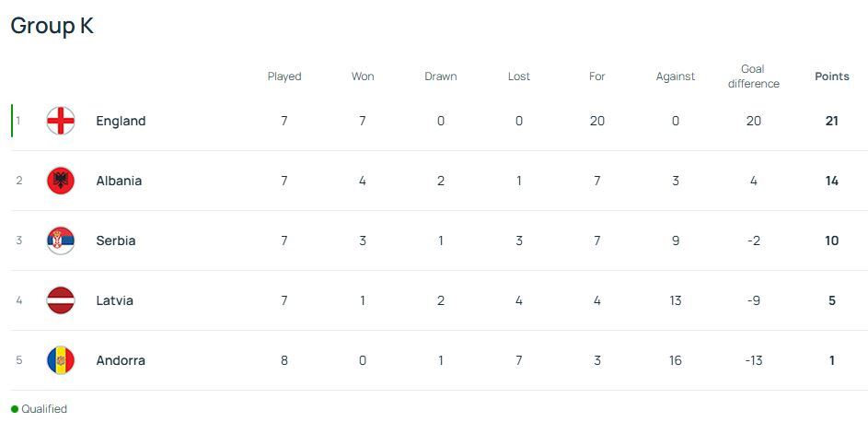Viewport: 868px width, 434px height.
Task: Click England's 21 points value
Action: point(832,121)
